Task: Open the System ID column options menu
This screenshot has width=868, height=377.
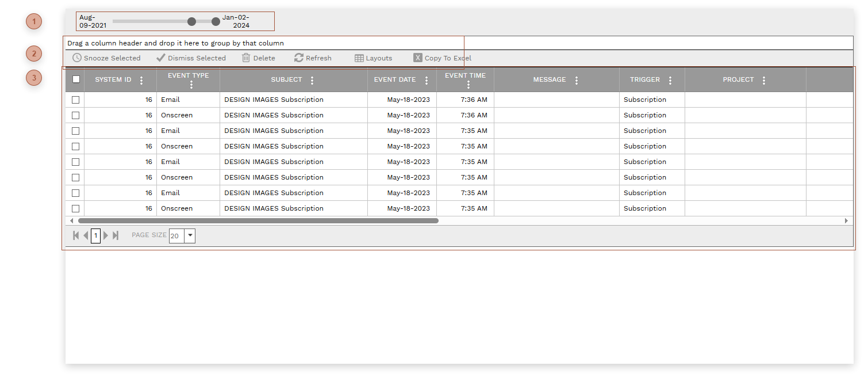Action: pos(141,81)
